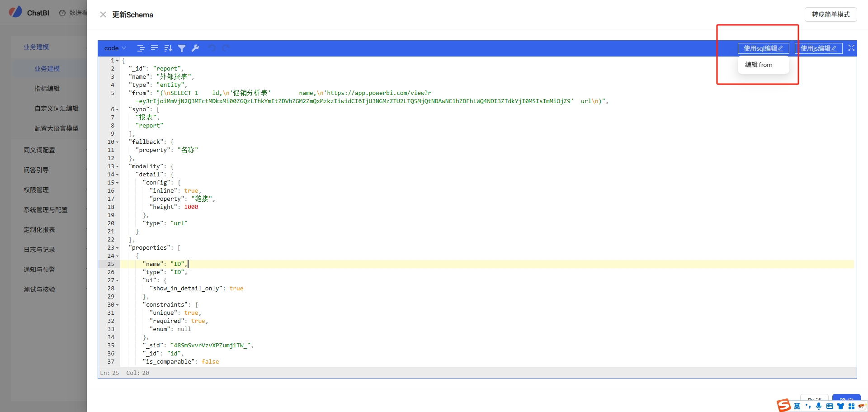Image resolution: width=868 pixels, height=412 pixels.
Task: Open the Sogou soft keyboard icon
Action: [830, 406]
